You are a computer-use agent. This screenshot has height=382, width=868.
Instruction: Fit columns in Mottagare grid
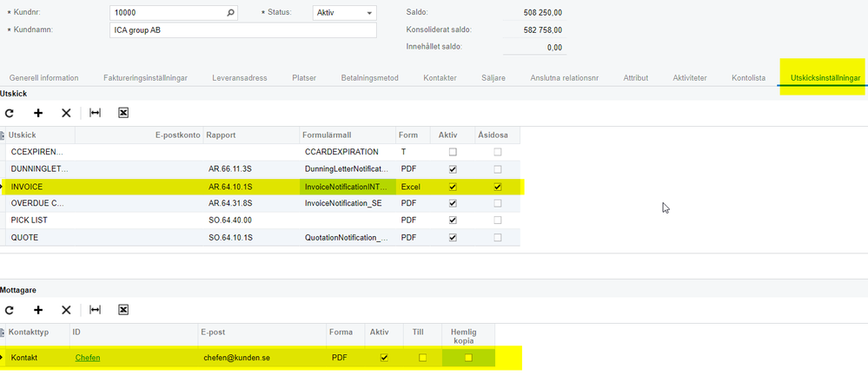click(x=96, y=310)
